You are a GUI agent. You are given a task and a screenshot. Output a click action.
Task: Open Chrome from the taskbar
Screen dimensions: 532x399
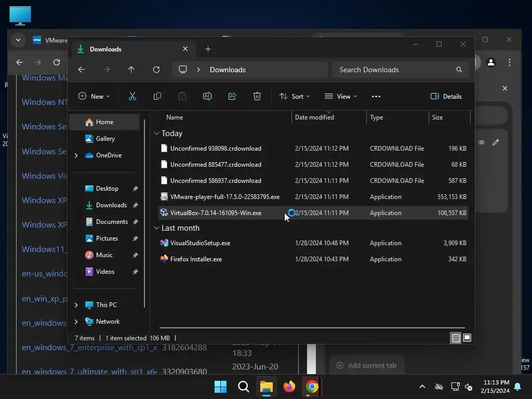coord(312,387)
